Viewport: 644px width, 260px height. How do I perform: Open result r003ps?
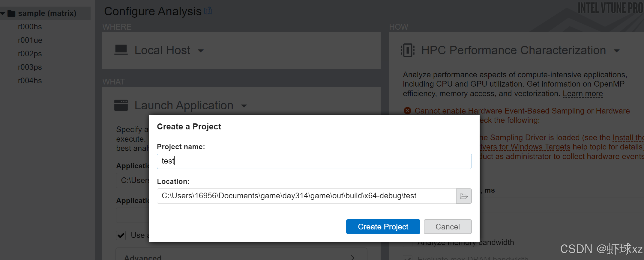tap(30, 67)
